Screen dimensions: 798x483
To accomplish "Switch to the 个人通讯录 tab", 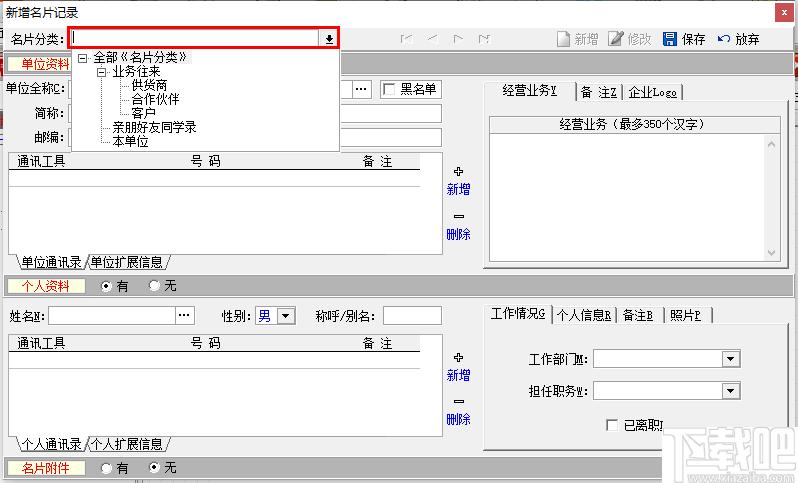I will point(51,444).
